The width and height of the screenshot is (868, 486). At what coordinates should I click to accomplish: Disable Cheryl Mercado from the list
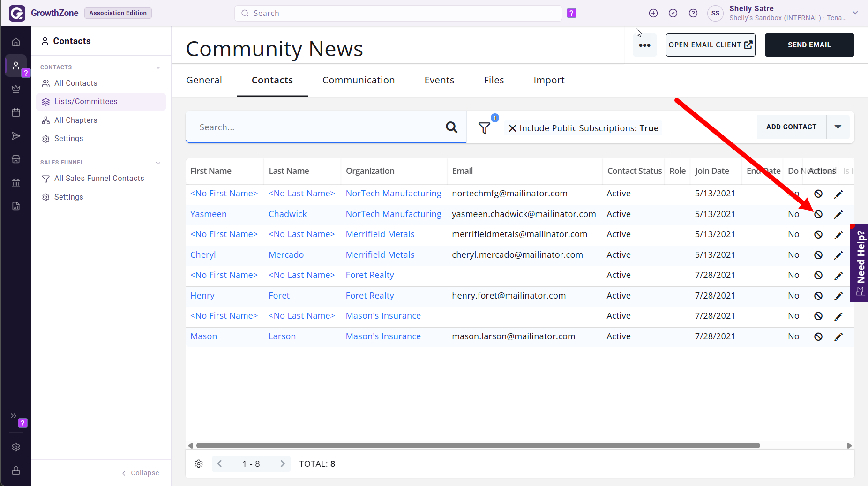818,255
